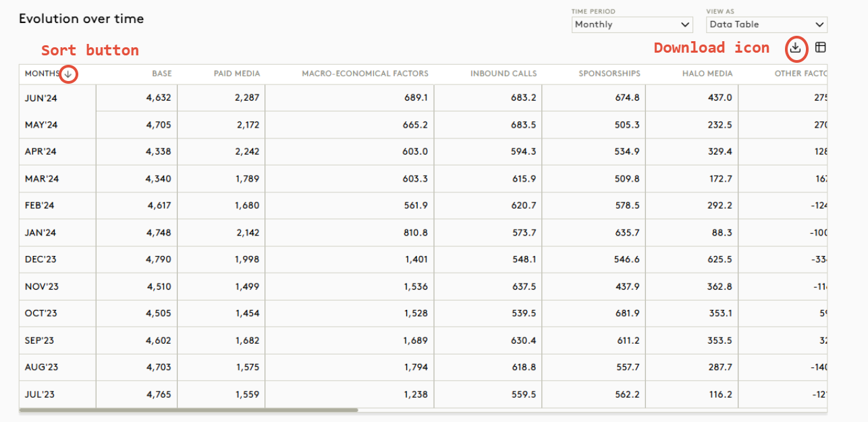868x422 pixels.
Task: Select the NOV'23 row label
Action: coord(41,286)
